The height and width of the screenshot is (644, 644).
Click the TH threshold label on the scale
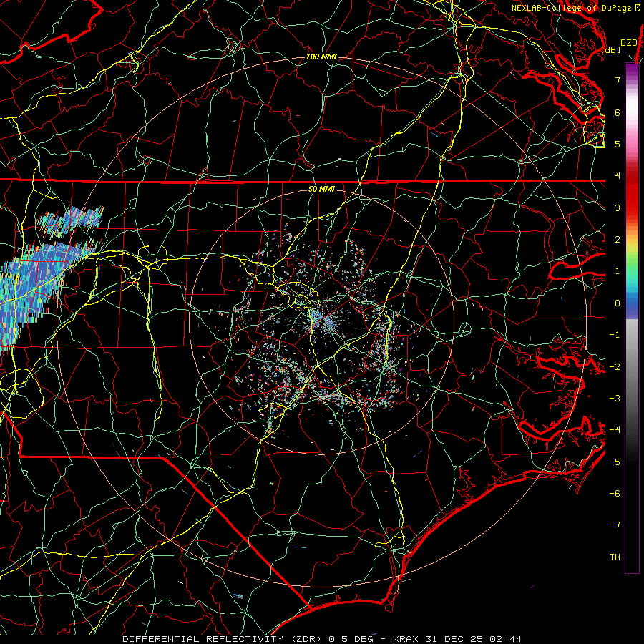[x=615, y=557]
